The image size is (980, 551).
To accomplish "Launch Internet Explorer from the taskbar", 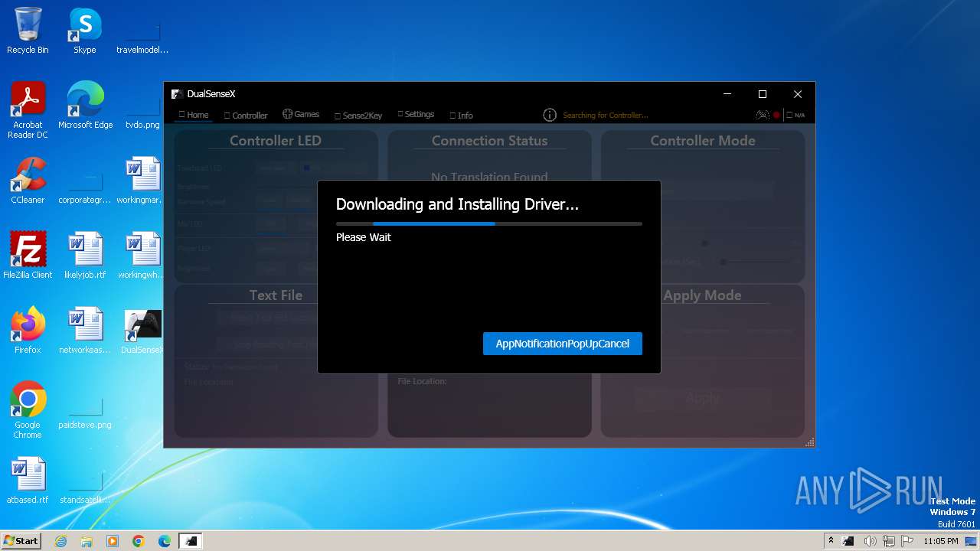I will click(x=60, y=541).
